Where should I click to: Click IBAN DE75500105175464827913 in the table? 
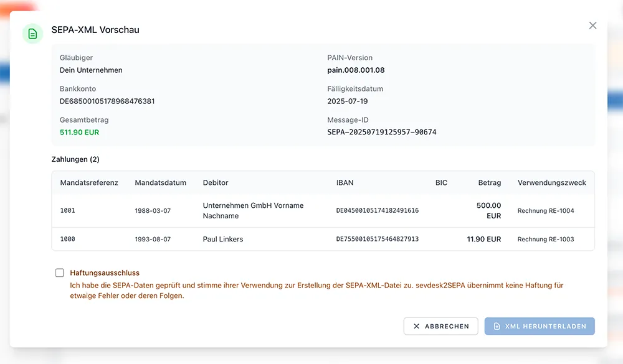coord(377,239)
